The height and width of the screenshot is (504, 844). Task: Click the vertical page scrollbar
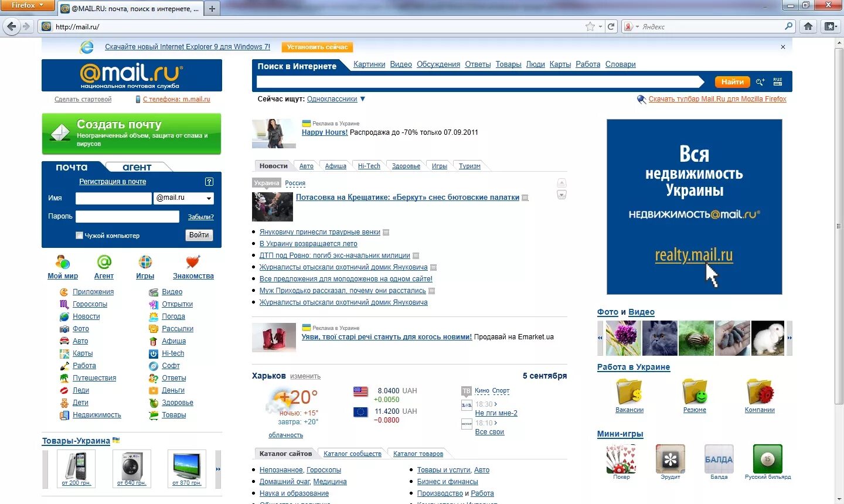coord(839,226)
